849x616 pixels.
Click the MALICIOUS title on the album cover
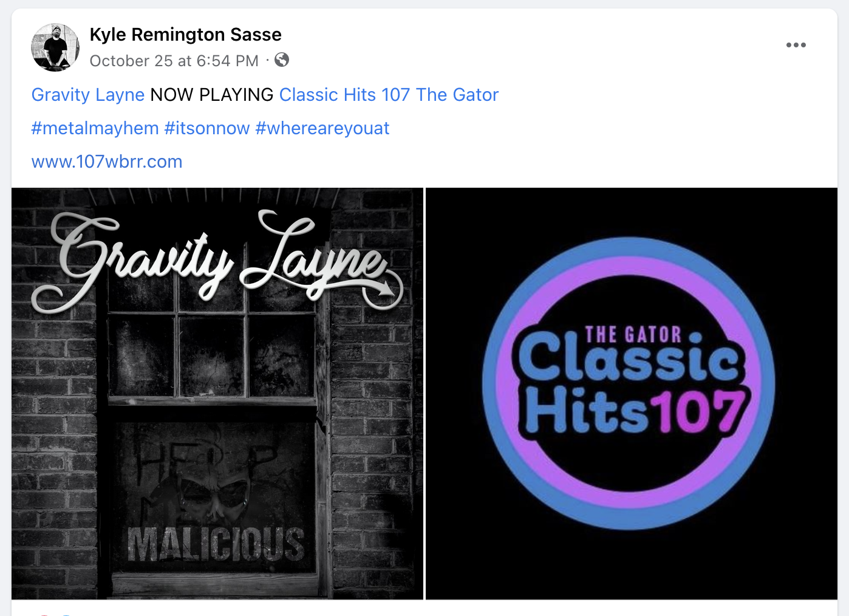[x=216, y=544]
